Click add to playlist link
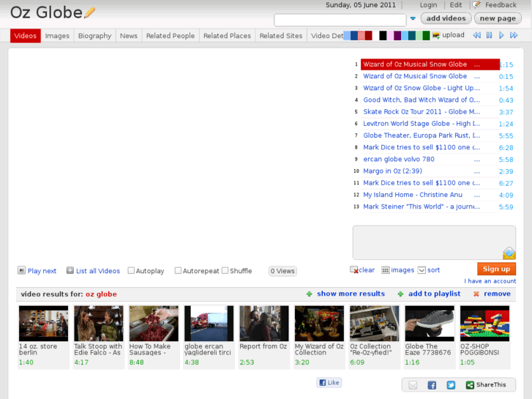The image size is (532, 399). click(x=434, y=294)
